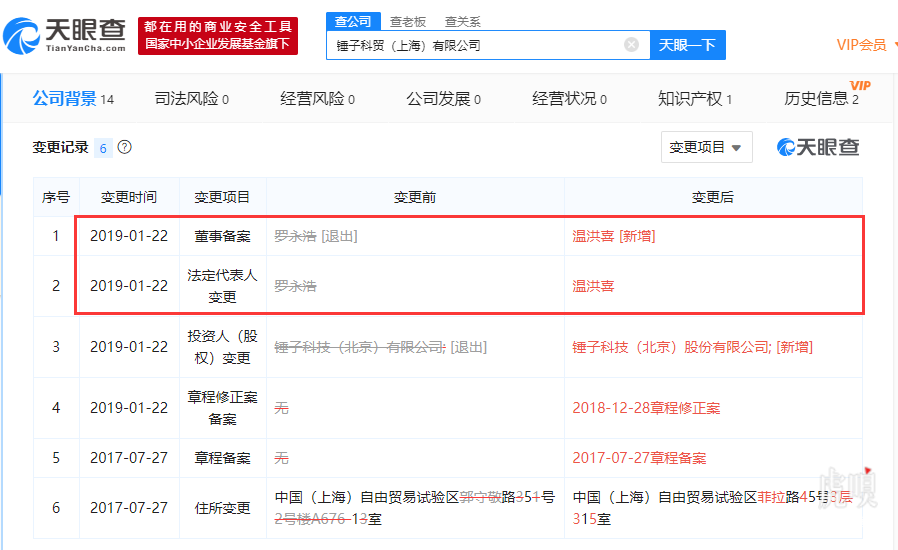The width and height of the screenshot is (898, 550).
Task: Click the 序号 column header
Action: (56, 197)
